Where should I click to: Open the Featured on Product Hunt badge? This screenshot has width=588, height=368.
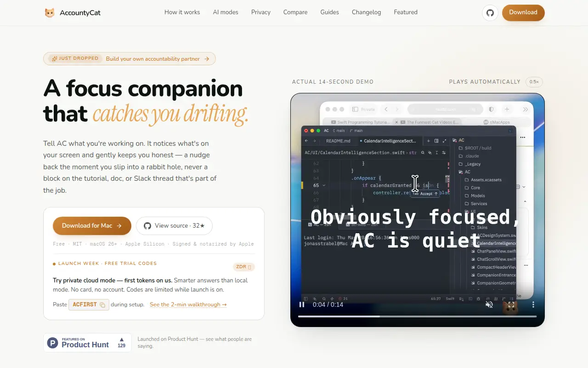point(87,343)
